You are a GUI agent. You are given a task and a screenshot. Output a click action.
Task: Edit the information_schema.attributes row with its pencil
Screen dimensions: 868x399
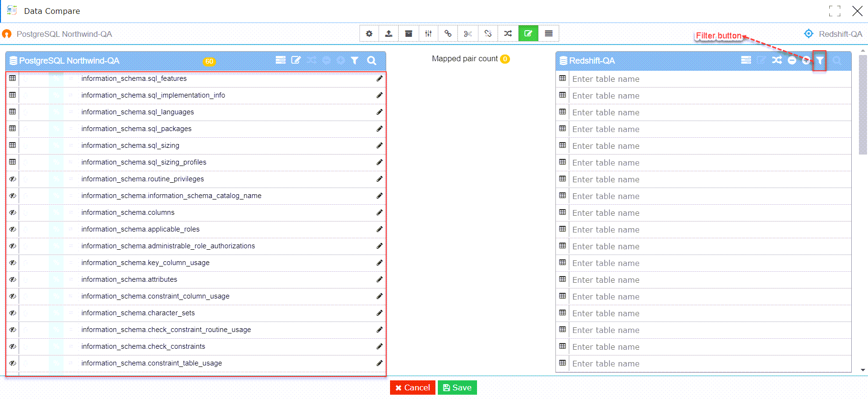tap(380, 279)
